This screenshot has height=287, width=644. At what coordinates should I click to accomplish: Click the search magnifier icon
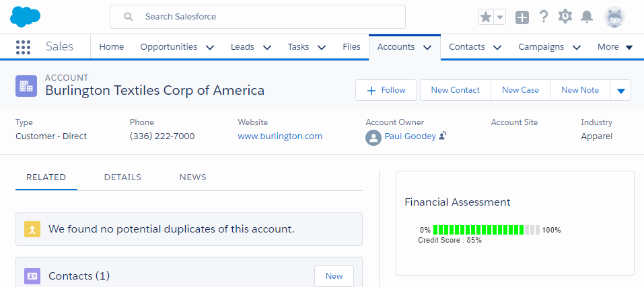coord(129,17)
